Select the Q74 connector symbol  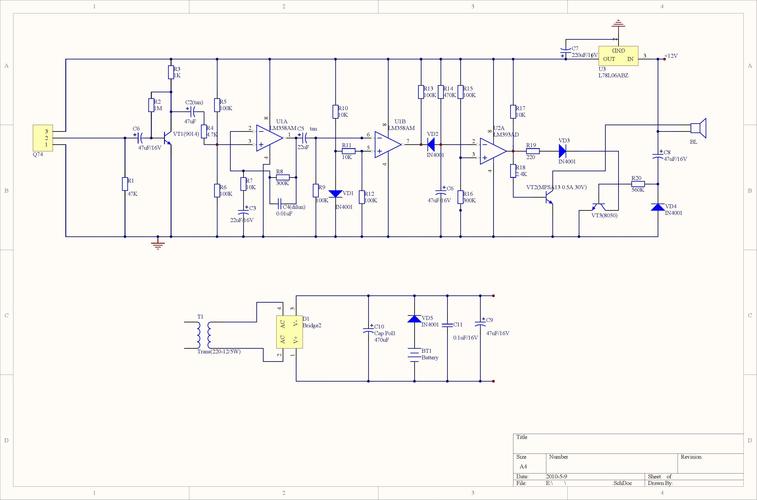pos(42,138)
